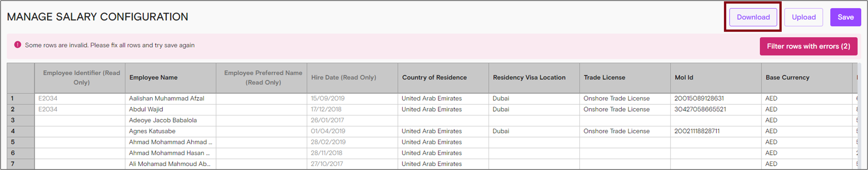Select row header number 3
Viewport: 868px width, 170px height.
coord(21,120)
